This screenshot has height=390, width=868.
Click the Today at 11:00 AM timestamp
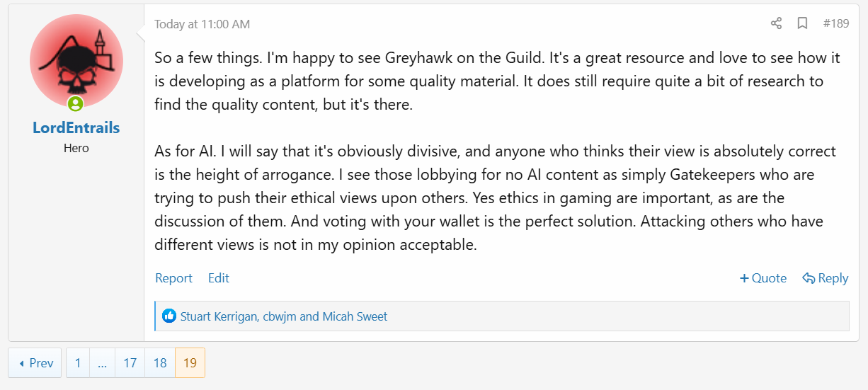[x=202, y=24]
